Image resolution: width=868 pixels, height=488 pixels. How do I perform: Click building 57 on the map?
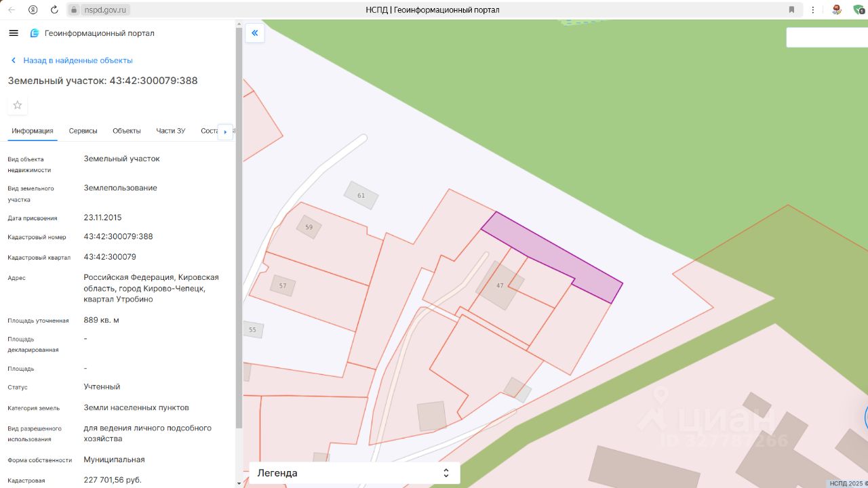click(x=283, y=285)
